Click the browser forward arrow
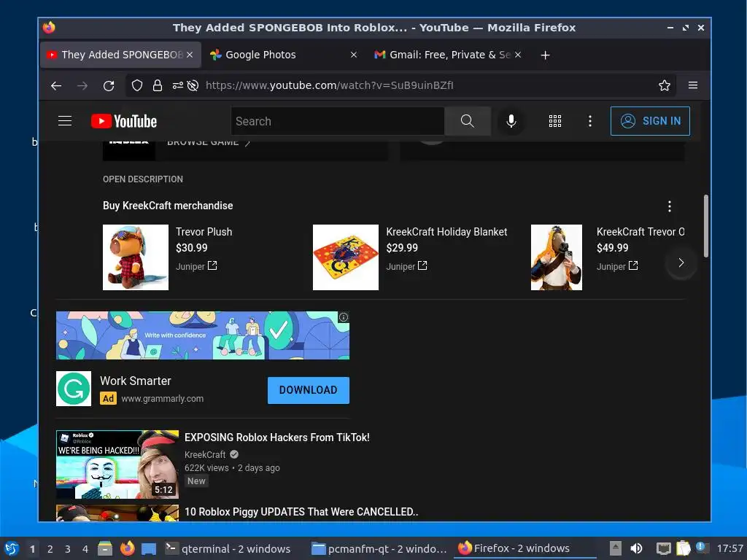 [82, 86]
